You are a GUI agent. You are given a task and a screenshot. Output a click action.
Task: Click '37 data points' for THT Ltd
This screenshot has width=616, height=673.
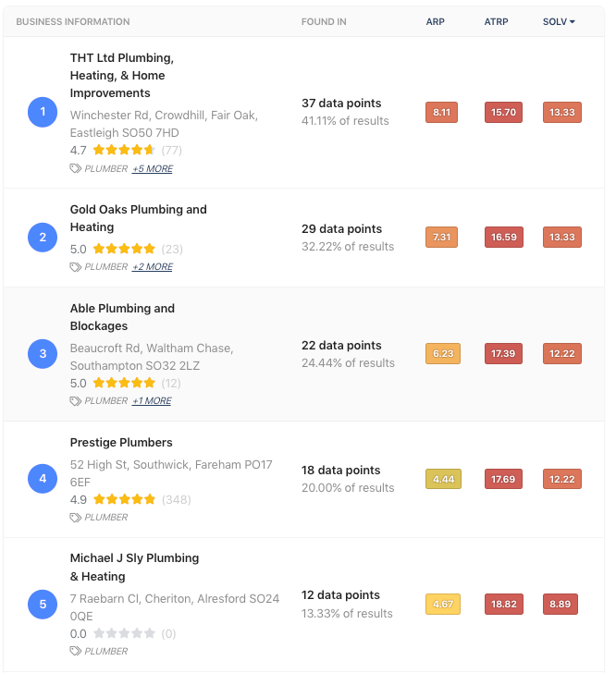(x=341, y=104)
